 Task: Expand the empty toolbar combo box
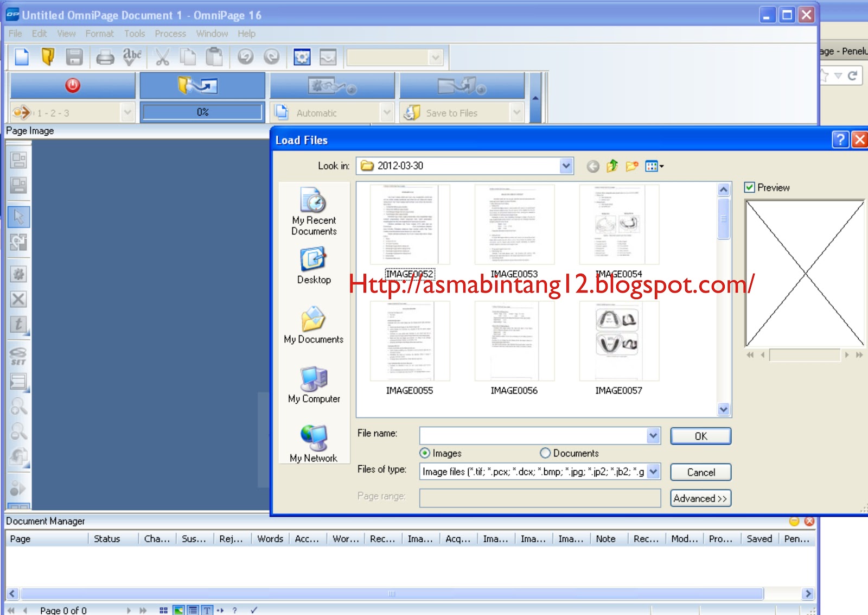pyautogui.click(x=436, y=58)
